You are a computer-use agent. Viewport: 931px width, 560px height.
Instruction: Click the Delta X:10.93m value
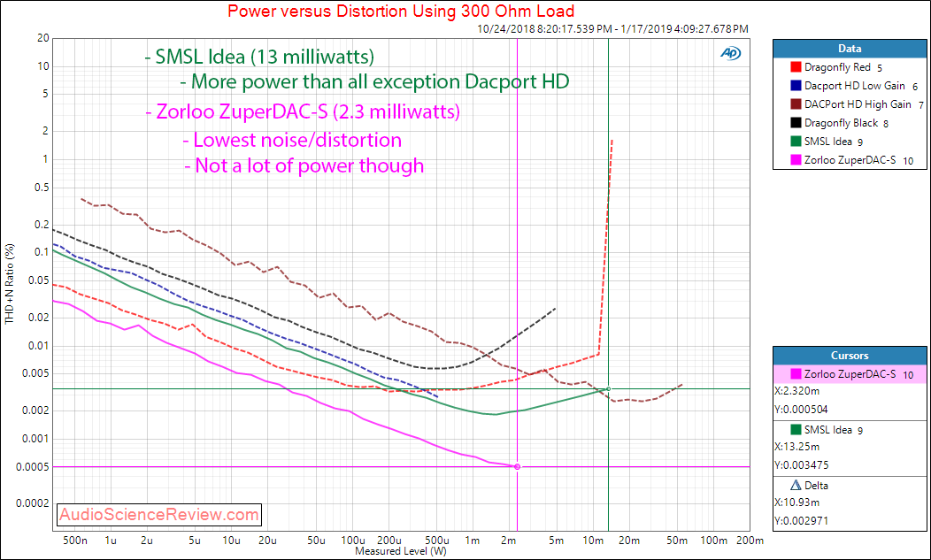click(x=797, y=502)
